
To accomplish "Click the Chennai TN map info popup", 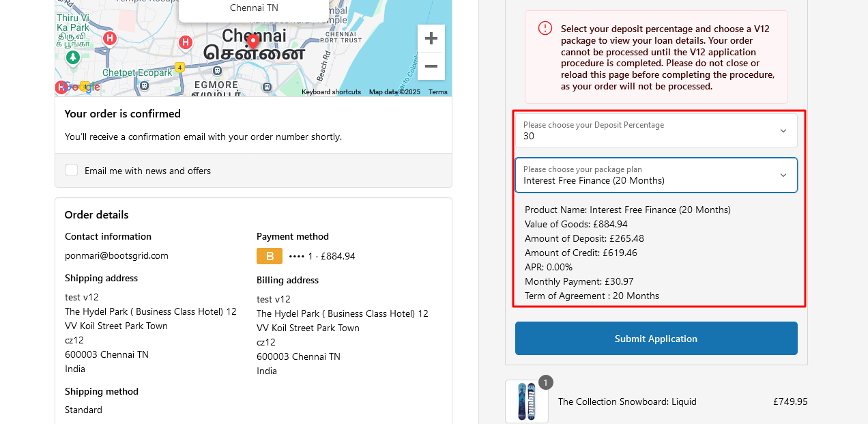I will [254, 10].
